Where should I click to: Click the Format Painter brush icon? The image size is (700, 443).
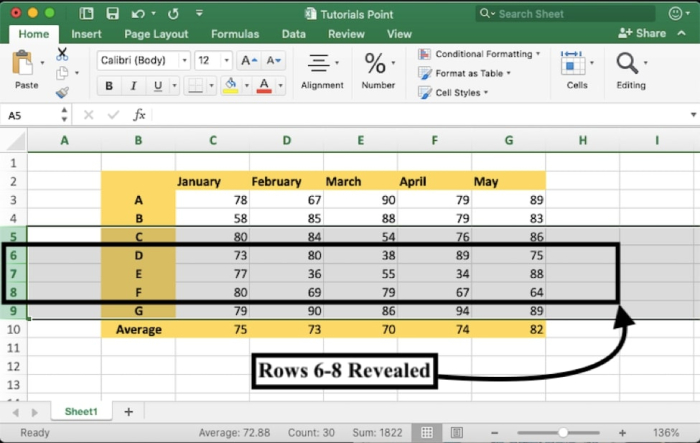[x=62, y=92]
